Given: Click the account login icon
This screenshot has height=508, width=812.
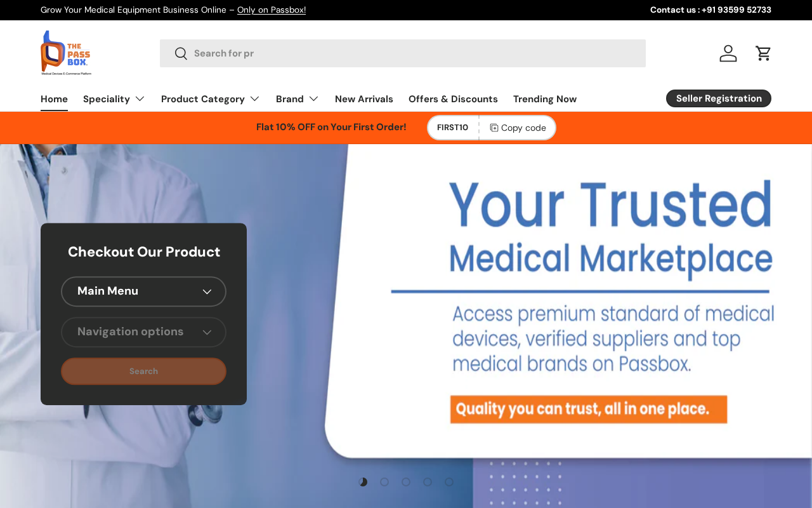Looking at the screenshot, I should [x=728, y=53].
